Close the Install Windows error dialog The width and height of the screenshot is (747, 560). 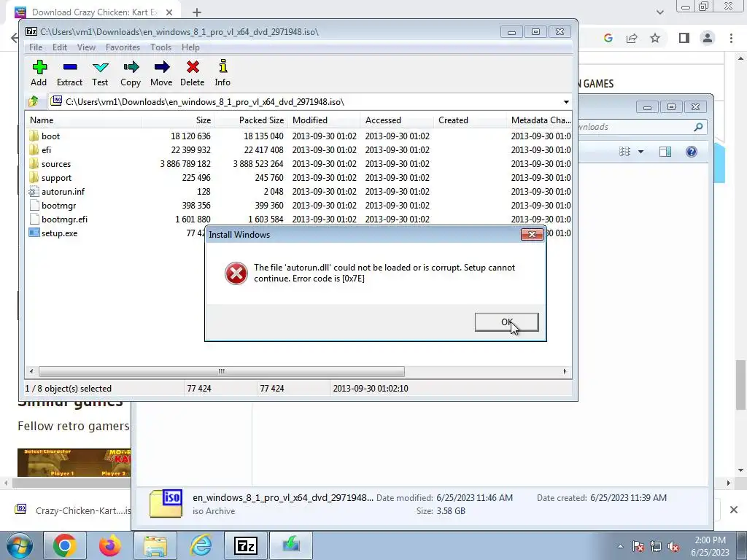tap(532, 234)
